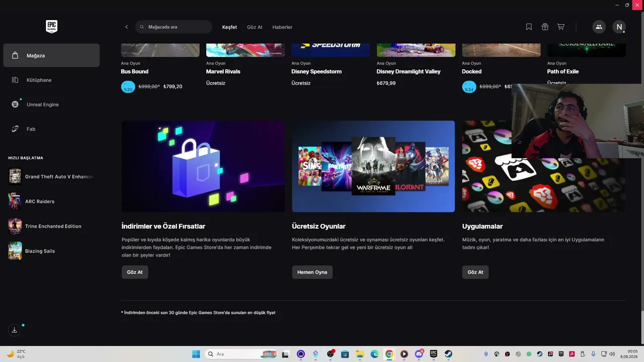Open the downloads icon in sidebar
The width and height of the screenshot is (644, 362).
pyautogui.click(x=15, y=330)
